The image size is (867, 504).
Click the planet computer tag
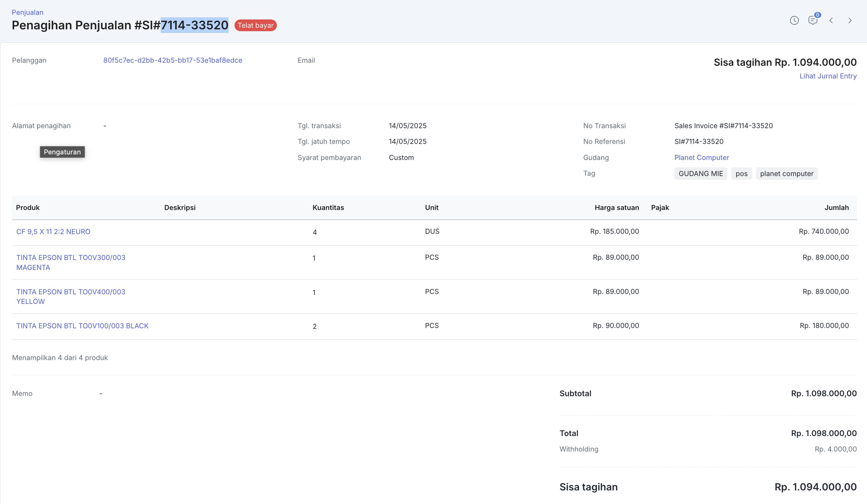coord(786,174)
